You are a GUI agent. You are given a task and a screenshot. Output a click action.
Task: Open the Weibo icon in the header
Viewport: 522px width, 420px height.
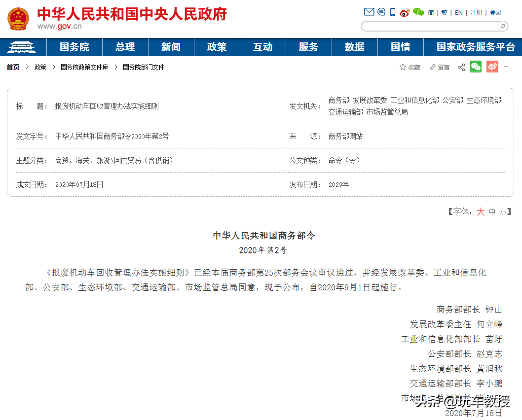coord(405,12)
